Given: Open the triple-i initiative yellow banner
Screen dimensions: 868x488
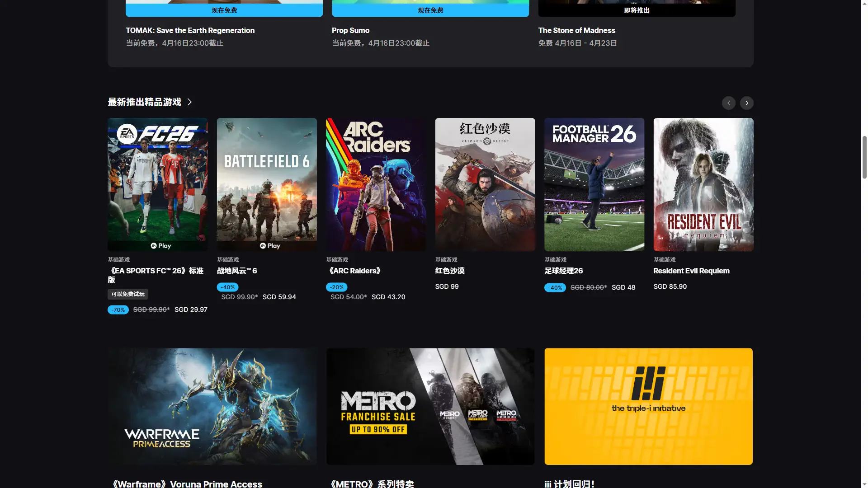Looking at the screenshot, I should pyautogui.click(x=648, y=406).
